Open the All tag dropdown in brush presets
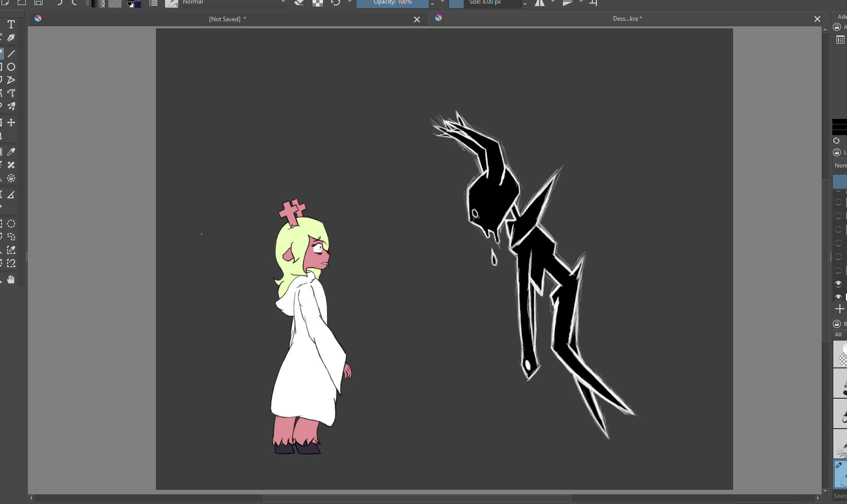The height and width of the screenshot is (504, 847). (840, 334)
